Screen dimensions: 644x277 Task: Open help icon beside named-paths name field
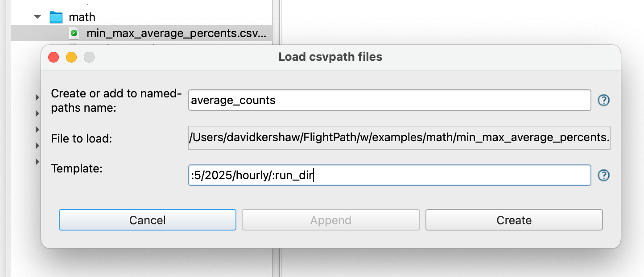(x=603, y=100)
